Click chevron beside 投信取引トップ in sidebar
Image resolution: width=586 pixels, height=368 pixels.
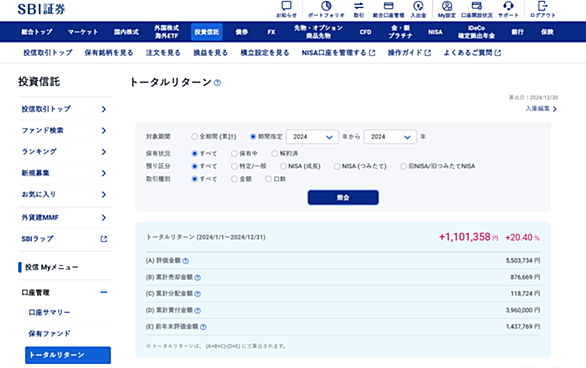[x=104, y=109]
